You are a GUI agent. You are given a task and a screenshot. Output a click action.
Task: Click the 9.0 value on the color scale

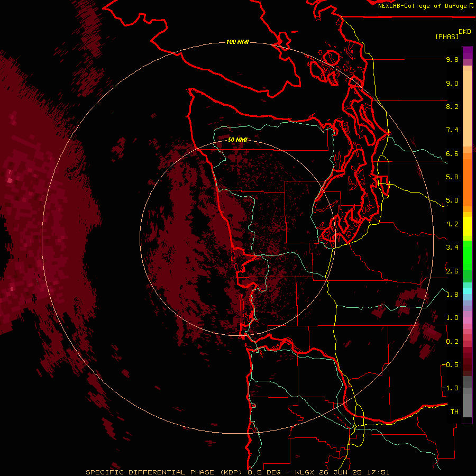[452, 83]
